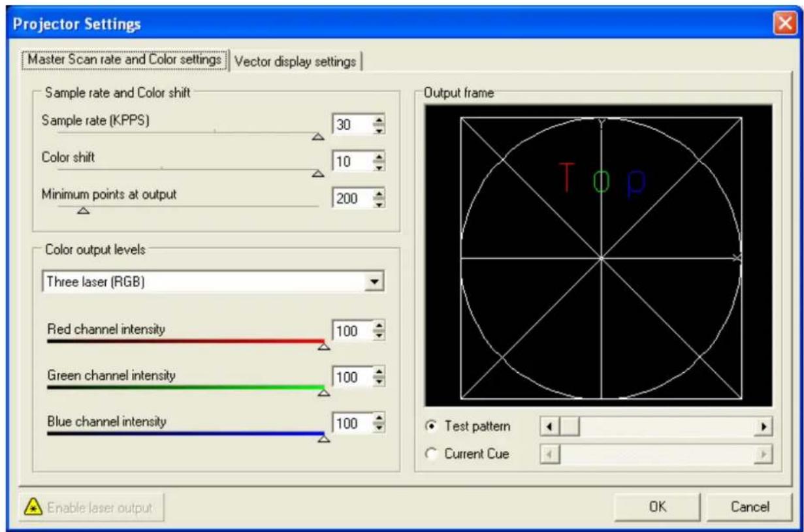Increase Blue channel intensity with up arrow
The height and width of the screenshot is (532, 804).
379,418
